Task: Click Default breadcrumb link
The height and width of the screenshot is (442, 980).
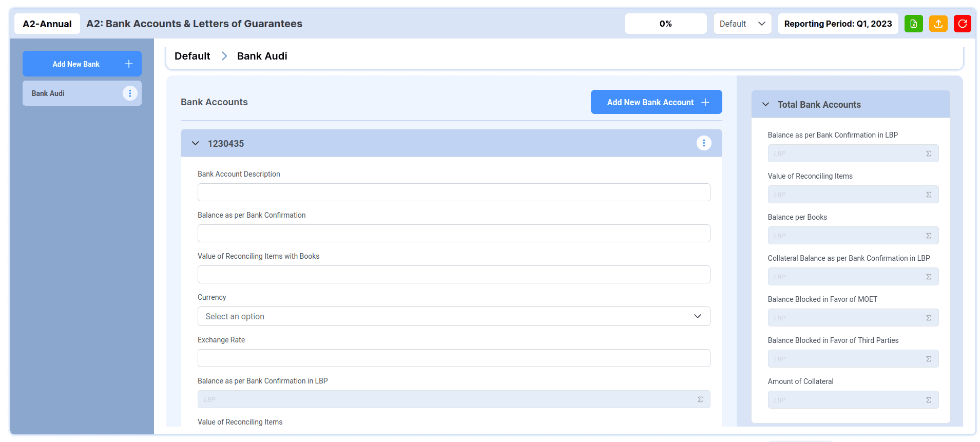Action: (x=192, y=56)
